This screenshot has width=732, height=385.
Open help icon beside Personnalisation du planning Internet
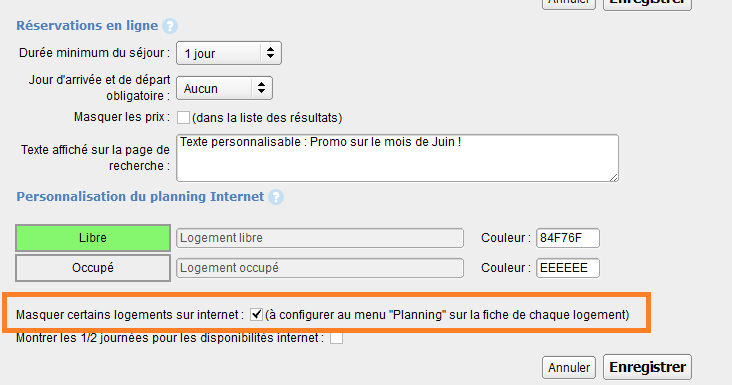point(276,197)
